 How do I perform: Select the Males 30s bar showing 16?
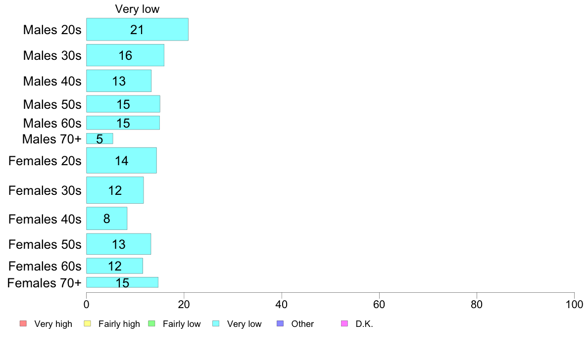click(x=125, y=55)
